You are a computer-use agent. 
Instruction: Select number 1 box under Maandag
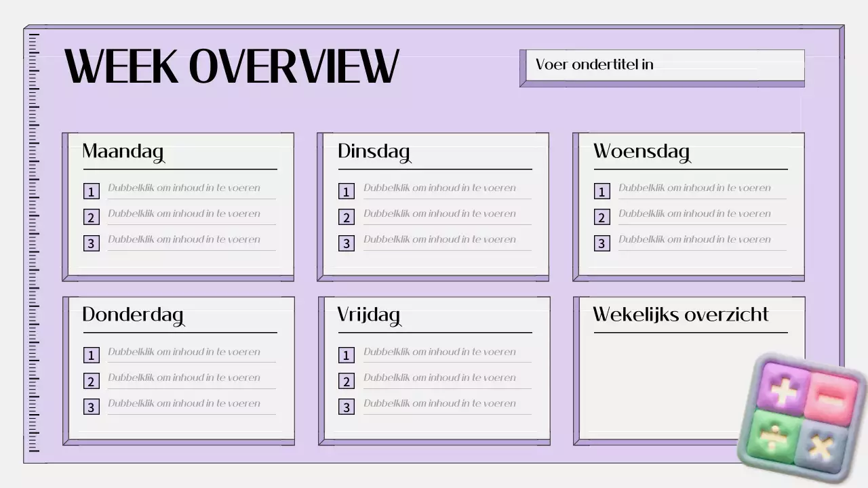(92, 192)
